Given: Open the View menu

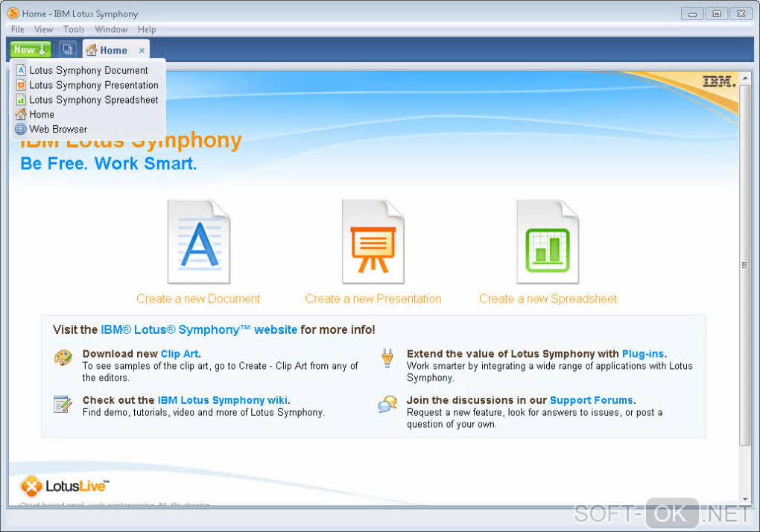Looking at the screenshot, I should pyautogui.click(x=44, y=29).
